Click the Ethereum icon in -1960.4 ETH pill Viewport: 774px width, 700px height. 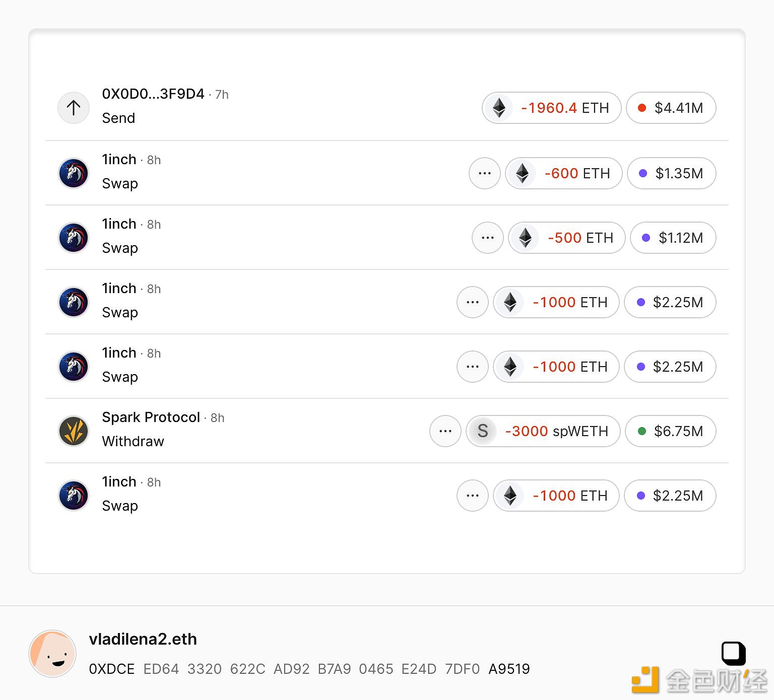click(x=499, y=108)
